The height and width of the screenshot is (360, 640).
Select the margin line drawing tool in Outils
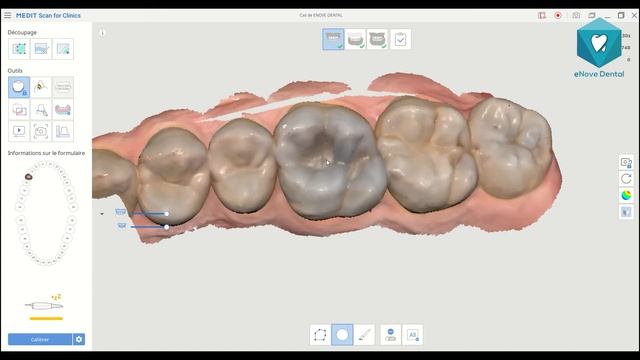(x=41, y=87)
